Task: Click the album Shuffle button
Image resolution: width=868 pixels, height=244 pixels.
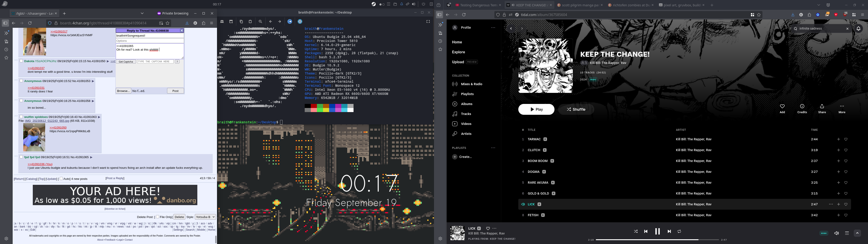Action: pyautogui.click(x=576, y=109)
